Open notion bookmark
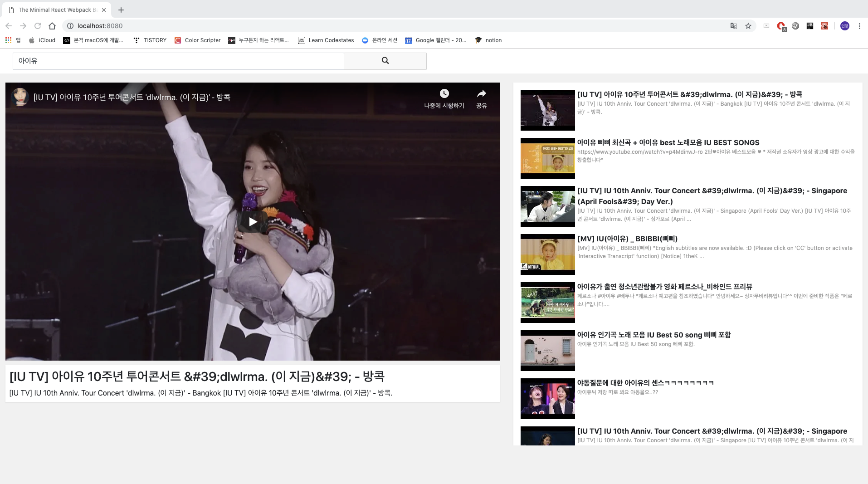Image resolution: width=868 pixels, height=484 pixels. (488, 40)
